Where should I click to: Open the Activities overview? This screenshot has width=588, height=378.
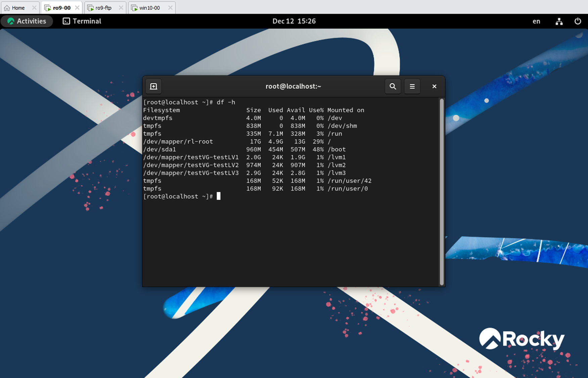pos(27,21)
